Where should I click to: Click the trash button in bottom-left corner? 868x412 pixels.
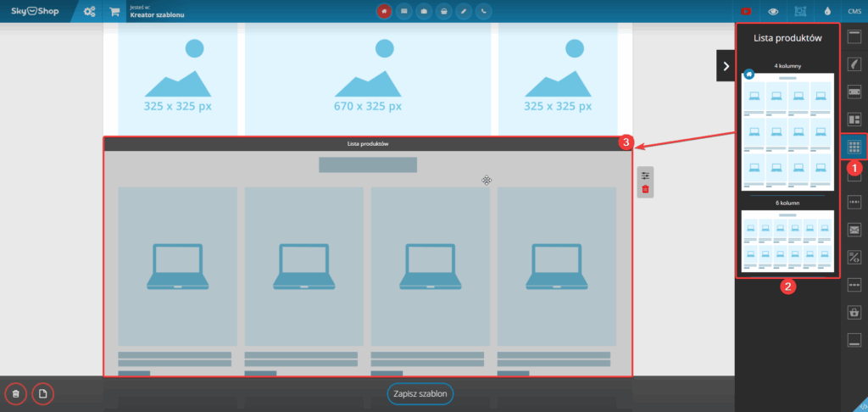click(x=16, y=394)
